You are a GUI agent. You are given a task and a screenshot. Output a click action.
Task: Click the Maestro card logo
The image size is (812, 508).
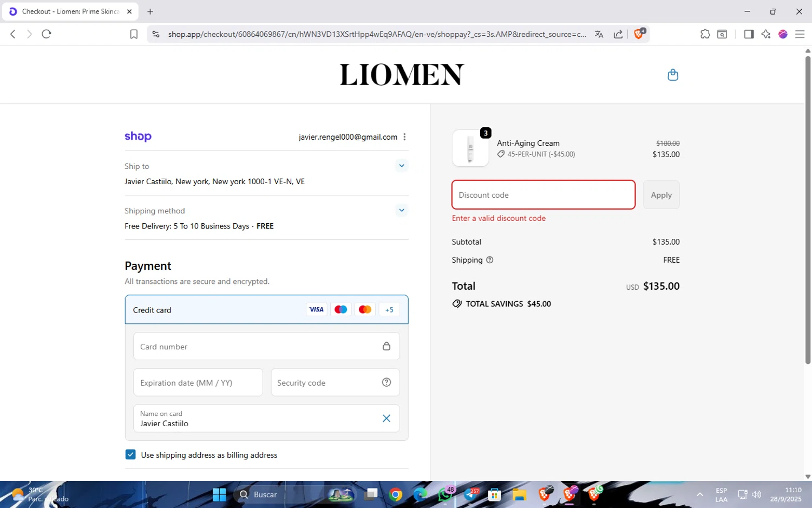coord(340,310)
